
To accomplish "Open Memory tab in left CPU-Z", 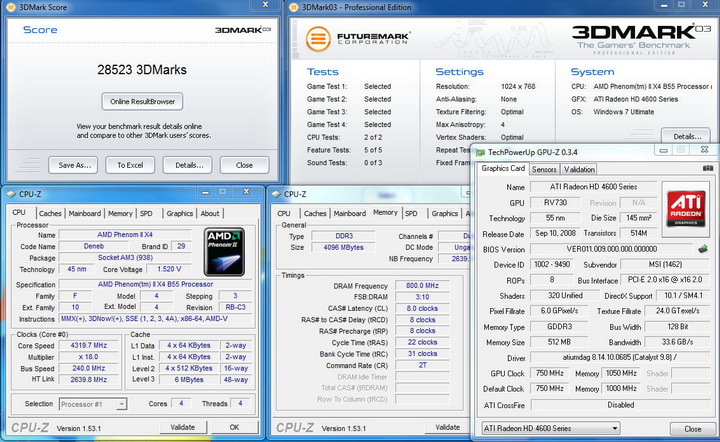I will click(120, 213).
